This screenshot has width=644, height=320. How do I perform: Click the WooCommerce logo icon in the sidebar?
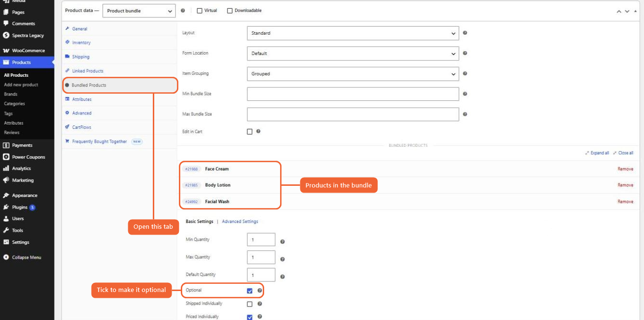pos(6,51)
